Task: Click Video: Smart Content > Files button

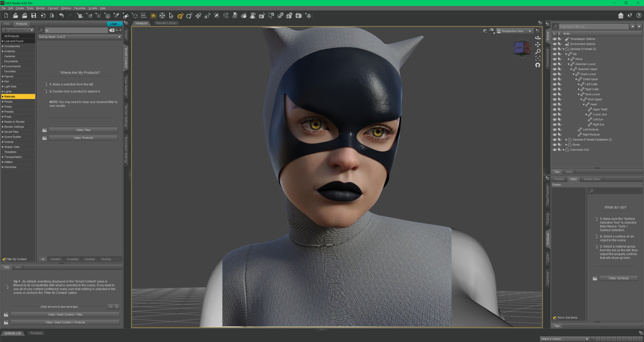Action: (65, 314)
